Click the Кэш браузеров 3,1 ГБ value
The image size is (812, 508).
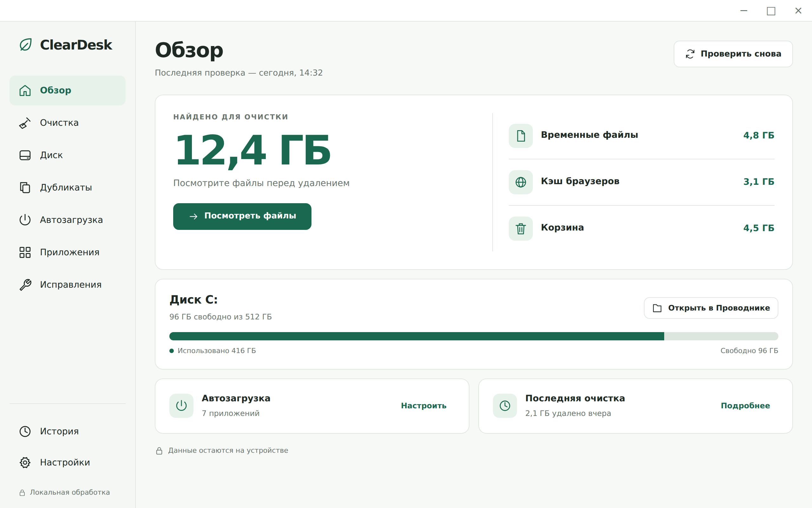[x=759, y=182]
